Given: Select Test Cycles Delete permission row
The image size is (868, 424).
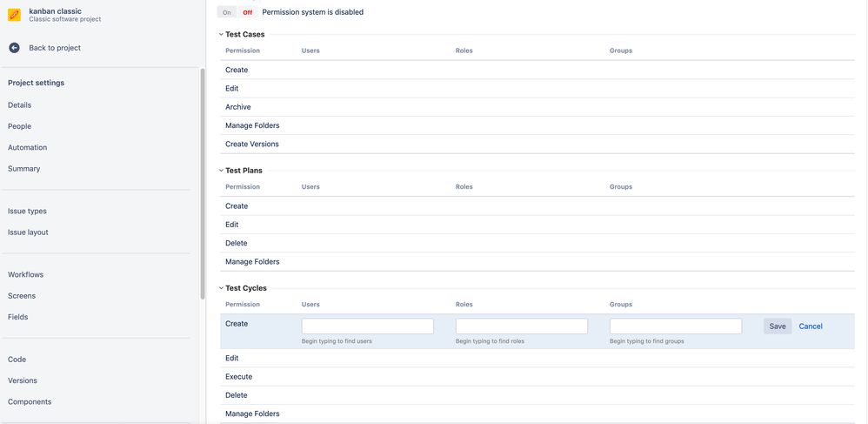Looking at the screenshot, I should click(x=537, y=395).
